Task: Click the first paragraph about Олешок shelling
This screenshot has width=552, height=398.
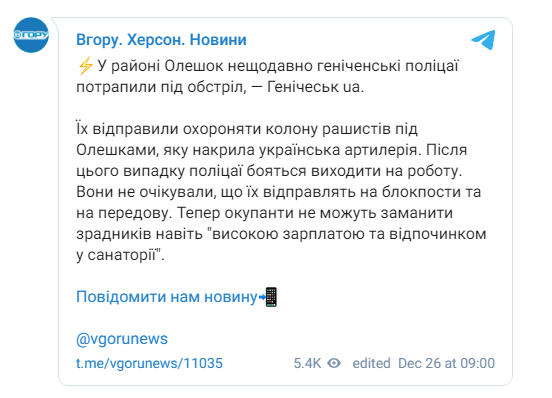Action: click(x=268, y=76)
